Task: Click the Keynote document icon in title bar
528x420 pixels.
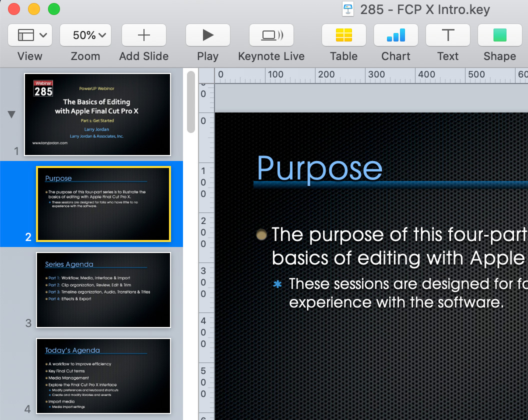Action: tap(348, 9)
